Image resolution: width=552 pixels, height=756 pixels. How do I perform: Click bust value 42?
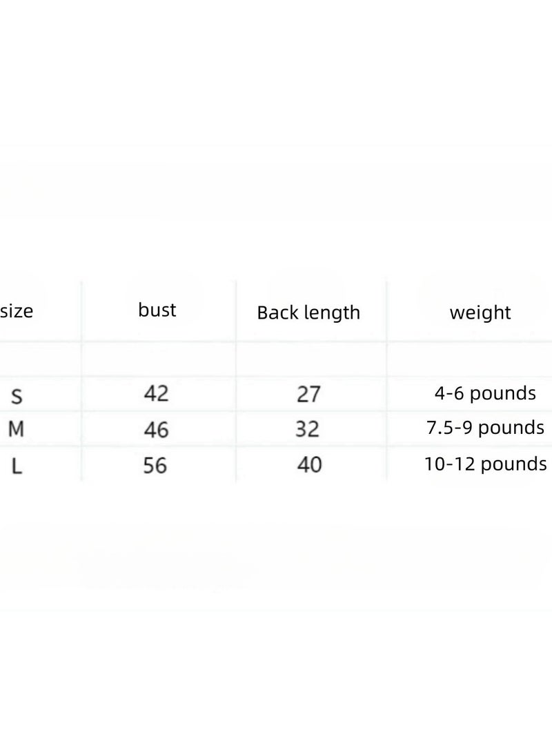[x=156, y=393]
